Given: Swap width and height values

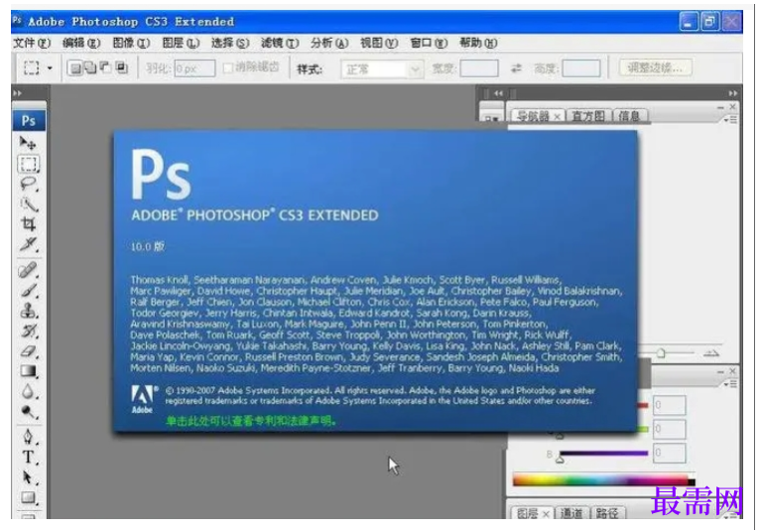Looking at the screenshot, I should (x=516, y=68).
